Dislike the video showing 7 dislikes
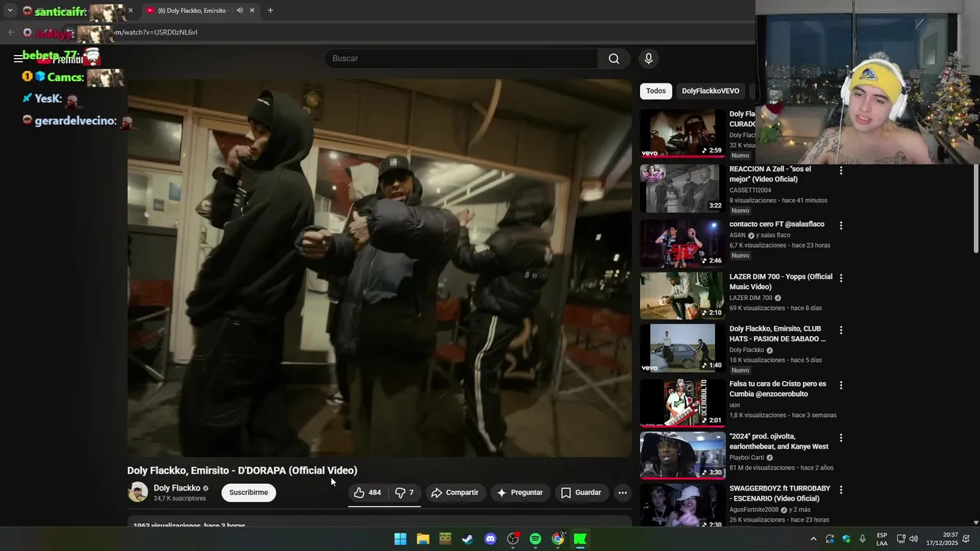The image size is (980, 551). click(x=404, y=493)
